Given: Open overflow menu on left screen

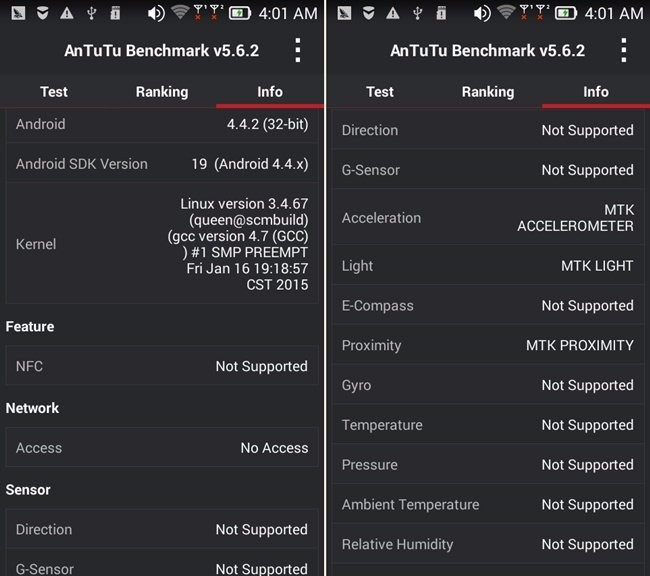Looking at the screenshot, I should pos(297,51).
